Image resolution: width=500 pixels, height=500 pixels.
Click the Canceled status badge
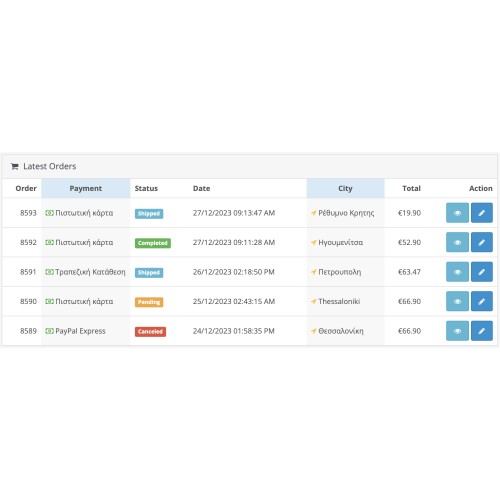coord(150,332)
